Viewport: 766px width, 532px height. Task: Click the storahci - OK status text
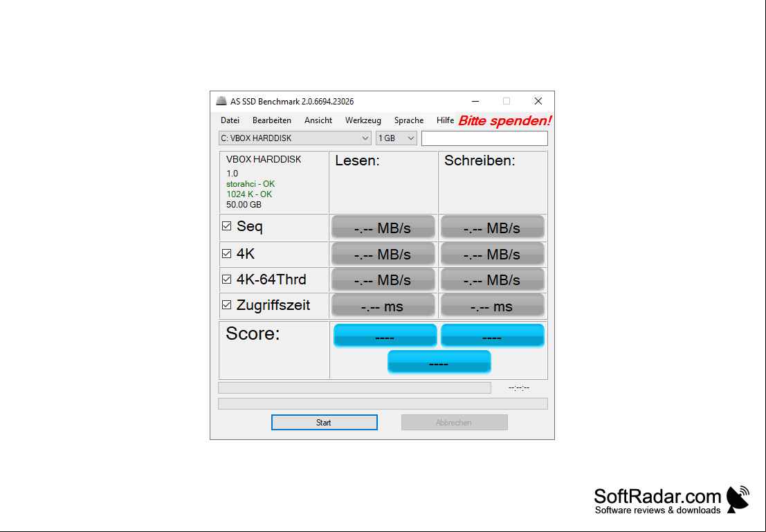coord(250,184)
